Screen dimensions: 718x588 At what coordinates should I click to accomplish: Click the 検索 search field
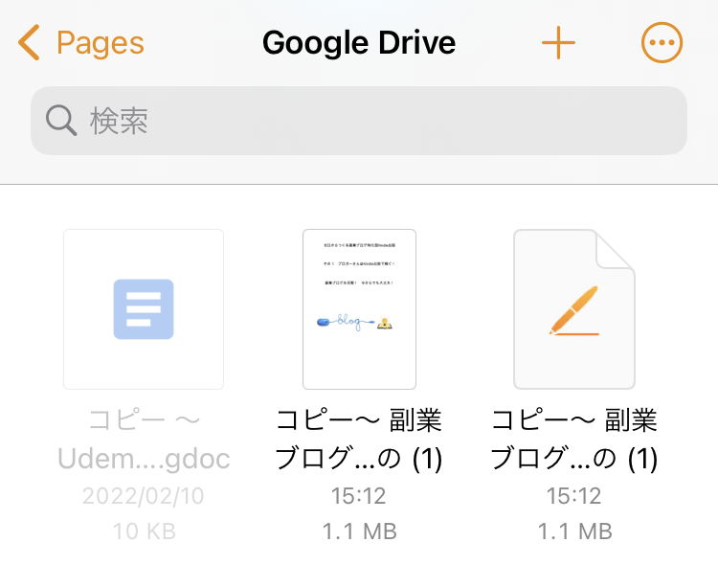tap(359, 121)
